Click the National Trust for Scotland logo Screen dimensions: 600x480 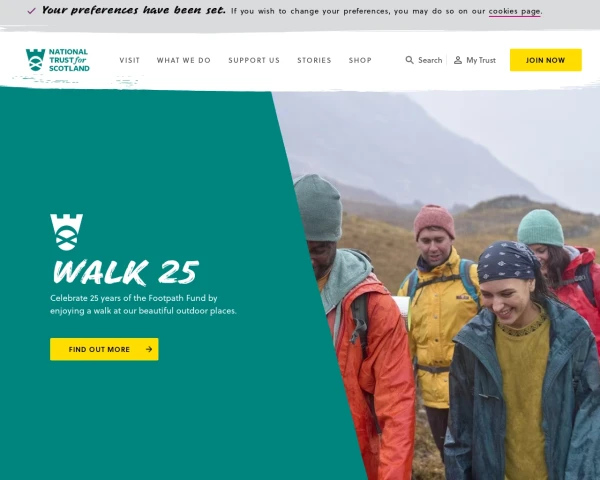coord(58,60)
